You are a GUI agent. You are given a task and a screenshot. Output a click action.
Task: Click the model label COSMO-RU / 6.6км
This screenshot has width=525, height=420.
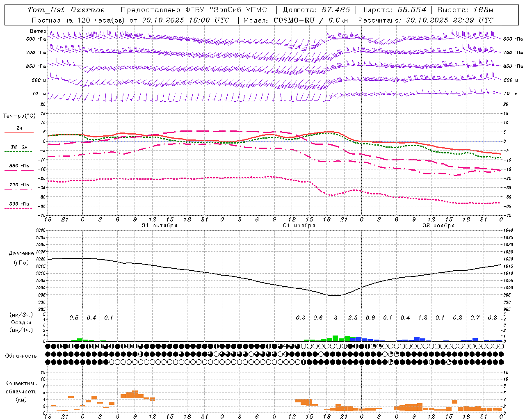(x=311, y=20)
